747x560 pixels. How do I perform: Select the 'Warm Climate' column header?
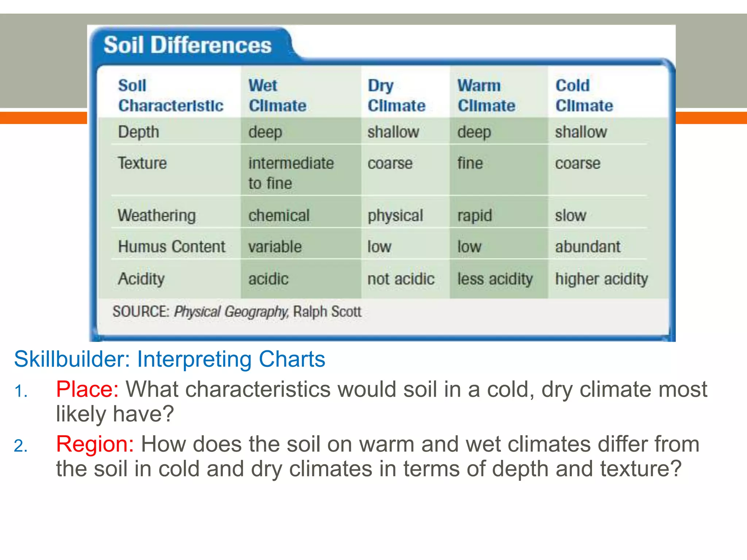tap(487, 96)
